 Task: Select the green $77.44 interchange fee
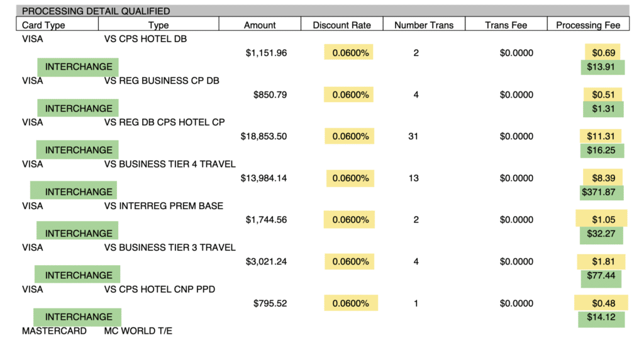601,275
